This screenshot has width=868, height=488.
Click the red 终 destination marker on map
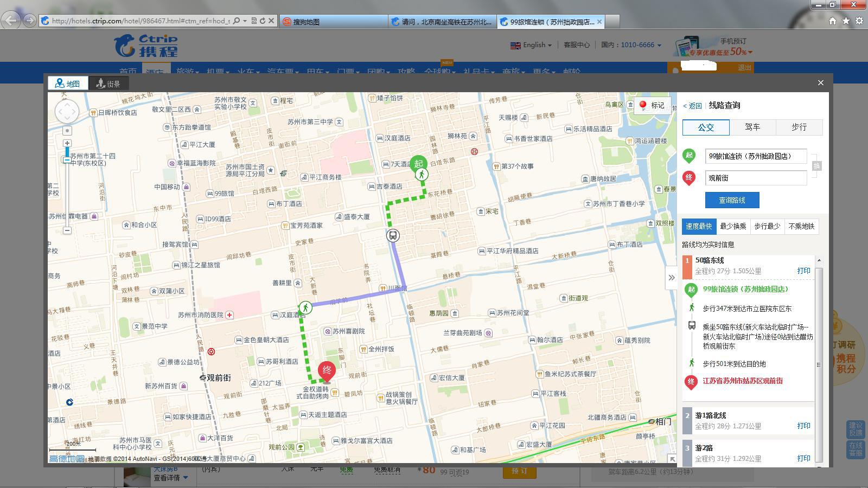point(327,371)
